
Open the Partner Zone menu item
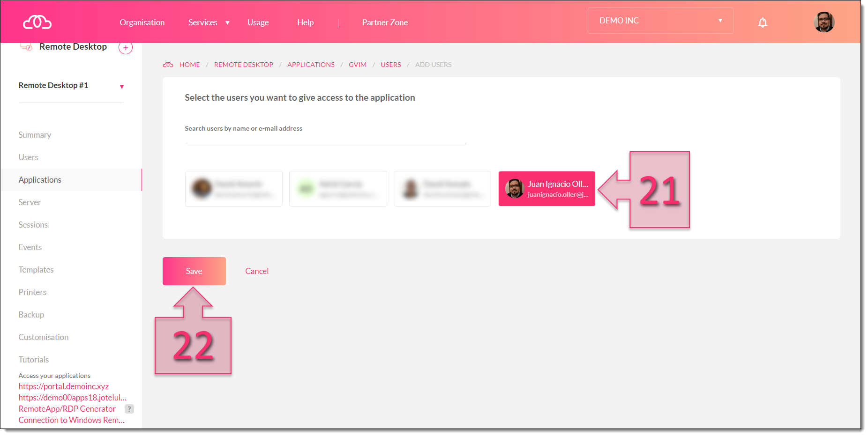(x=385, y=22)
